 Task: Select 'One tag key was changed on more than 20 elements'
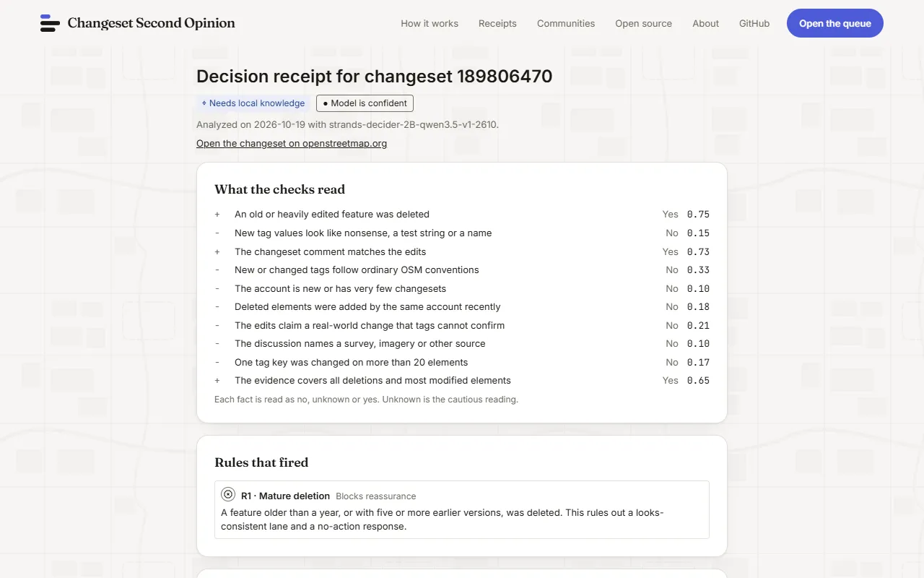(x=462, y=362)
